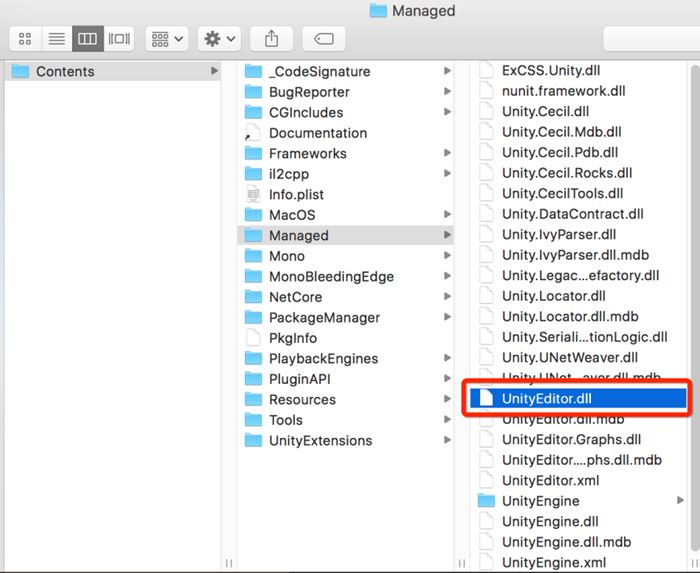The image size is (700, 573).
Task: Click the Share toolbar button
Action: (x=271, y=39)
